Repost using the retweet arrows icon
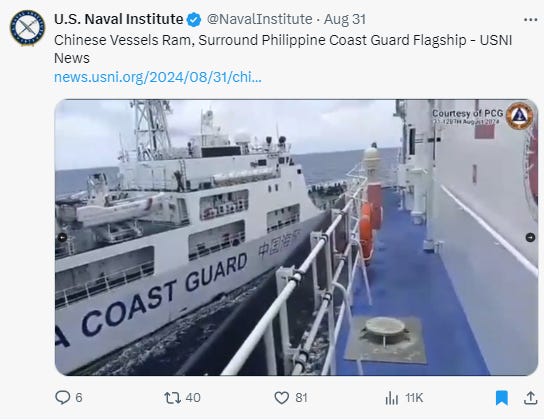Viewport: 544px width, 420px height. [x=172, y=397]
